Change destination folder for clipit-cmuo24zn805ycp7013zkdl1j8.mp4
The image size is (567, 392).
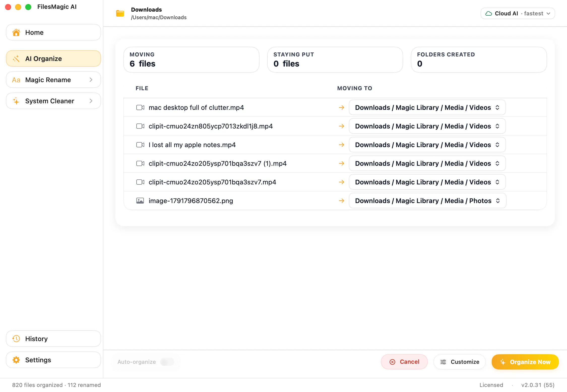(x=427, y=126)
